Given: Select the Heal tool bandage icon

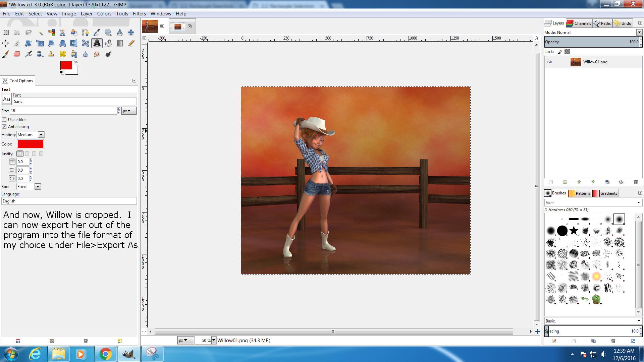Looking at the screenshot, I should point(63,54).
